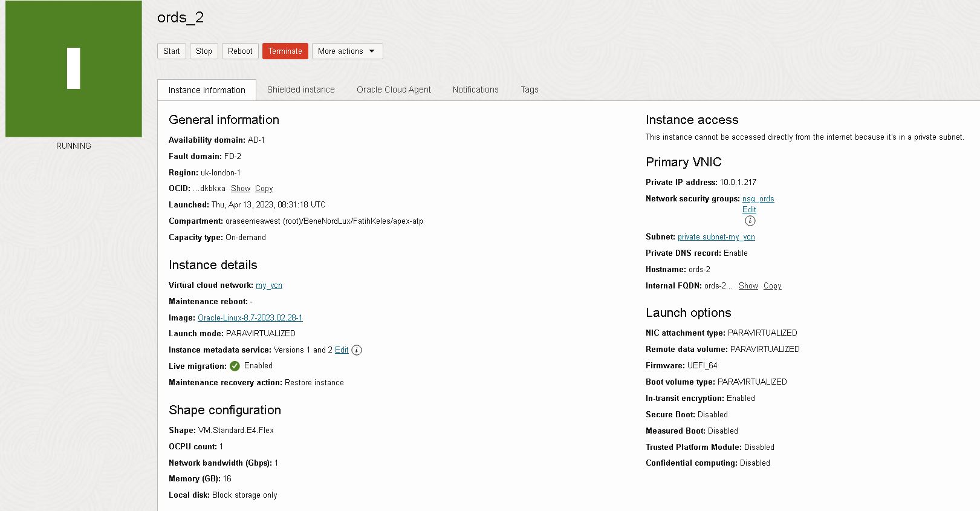The width and height of the screenshot is (980, 511).
Task: Click the Firmware value UEFI_64
Action: 703,366
